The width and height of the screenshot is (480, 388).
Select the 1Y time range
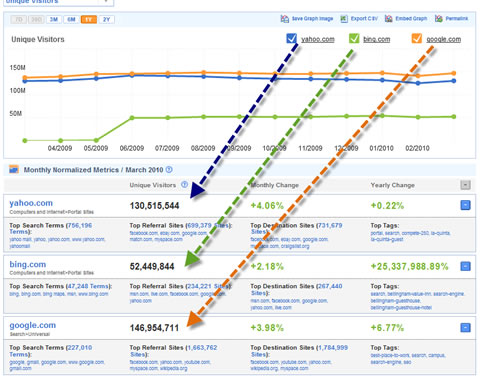pos(89,20)
